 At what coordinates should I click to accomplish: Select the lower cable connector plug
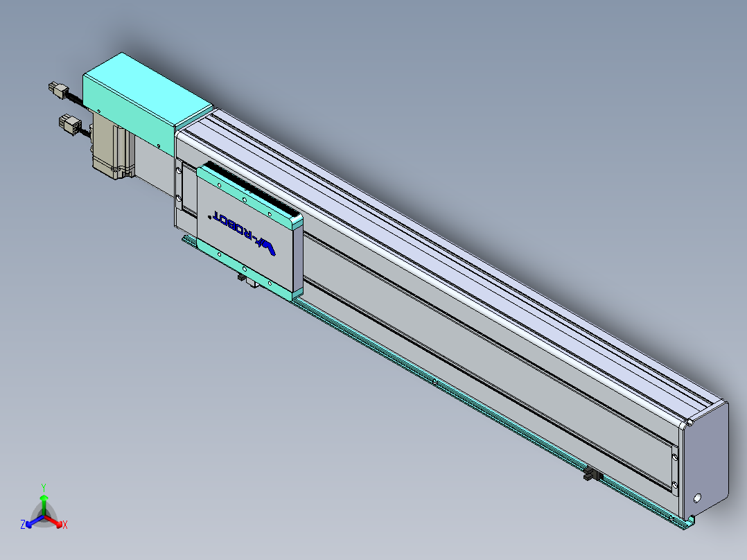coord(70,124)
